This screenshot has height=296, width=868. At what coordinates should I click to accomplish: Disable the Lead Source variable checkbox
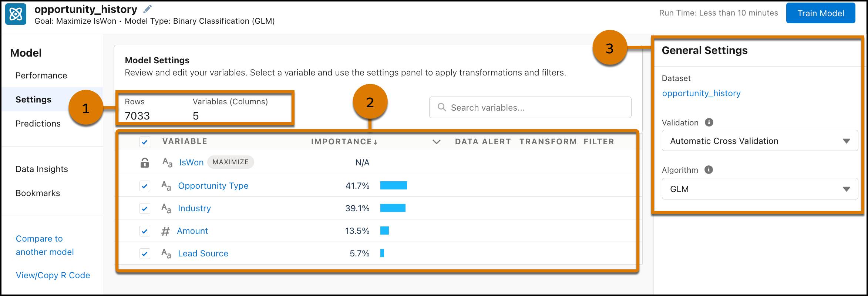tap(145, 253)
